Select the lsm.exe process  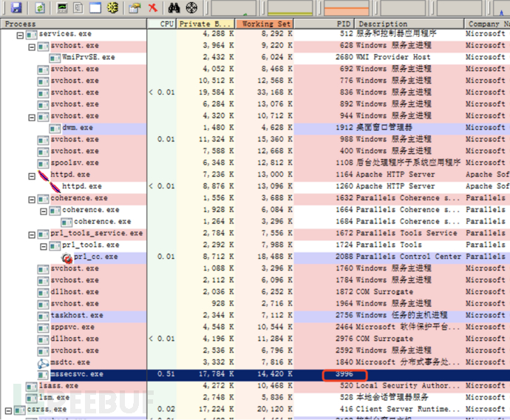(54, 397)
